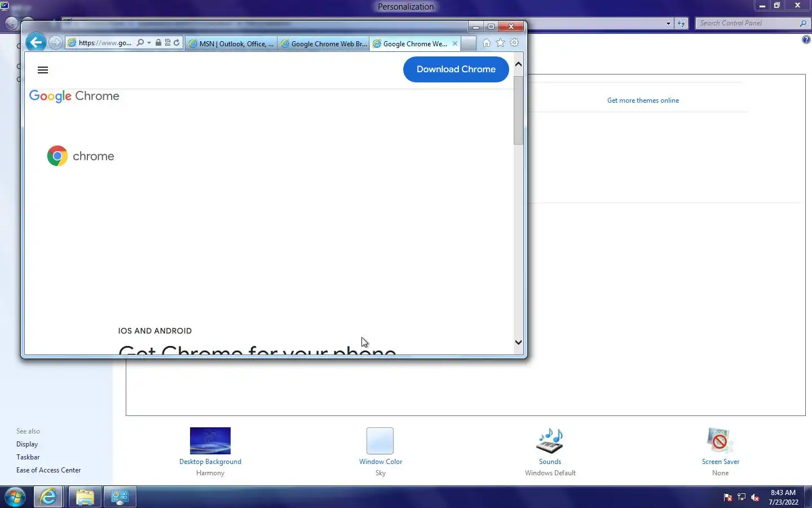Open Get more themes online link

tap(643, 100)
